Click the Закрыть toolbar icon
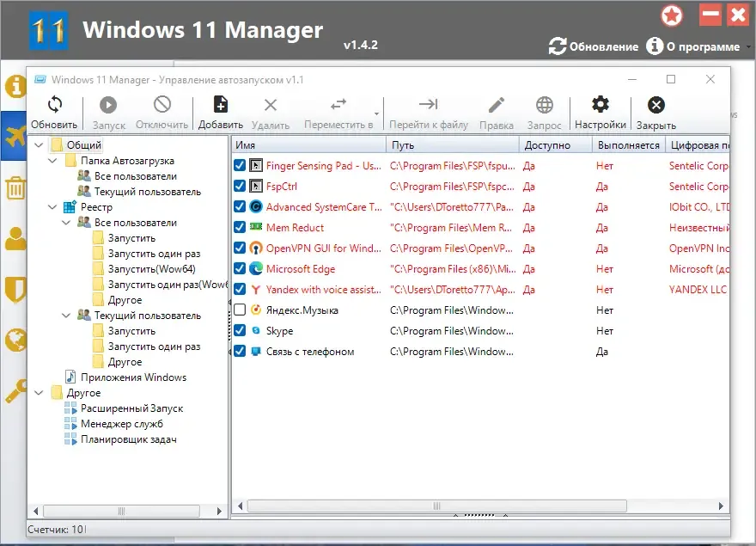Screen dimensions: 756x546 point(656,105)
